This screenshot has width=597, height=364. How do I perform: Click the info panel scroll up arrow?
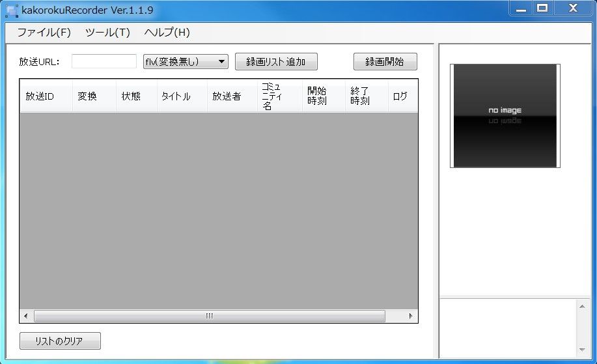[x=582, y=307]
